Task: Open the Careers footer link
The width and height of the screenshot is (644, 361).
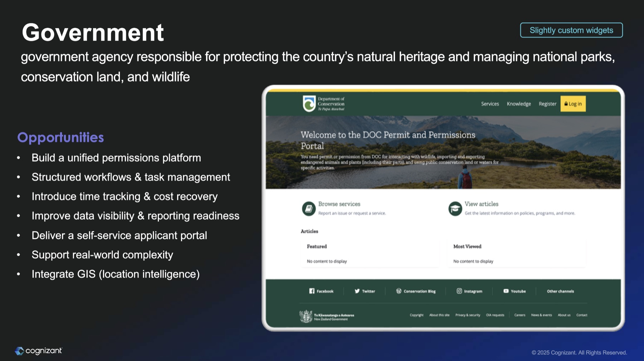Action: coord(520,315)
